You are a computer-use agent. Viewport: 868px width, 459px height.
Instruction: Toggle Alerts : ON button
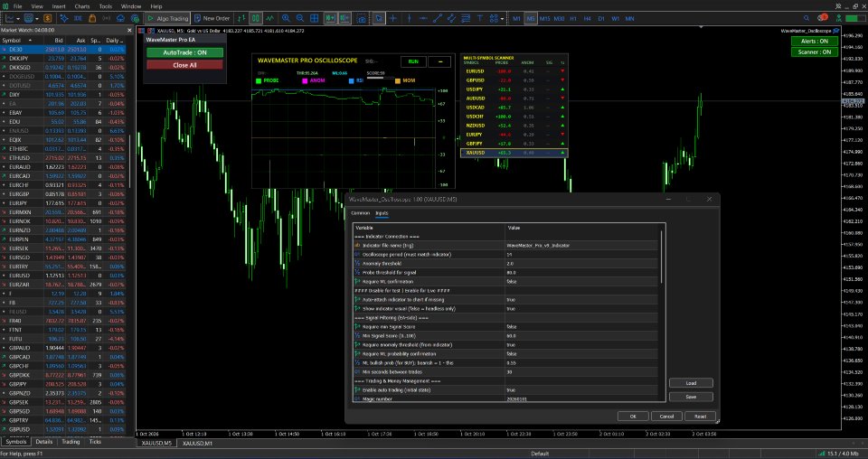(x=815, y=42)
